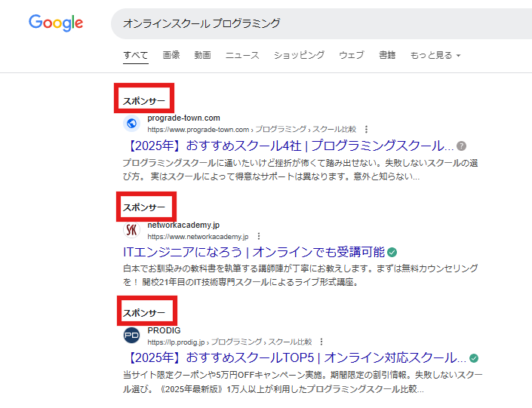The width and height of the screenshot is (532, 408).
Task: Click the description starting 日本でお馴染みの教科書
Action: 300,275
